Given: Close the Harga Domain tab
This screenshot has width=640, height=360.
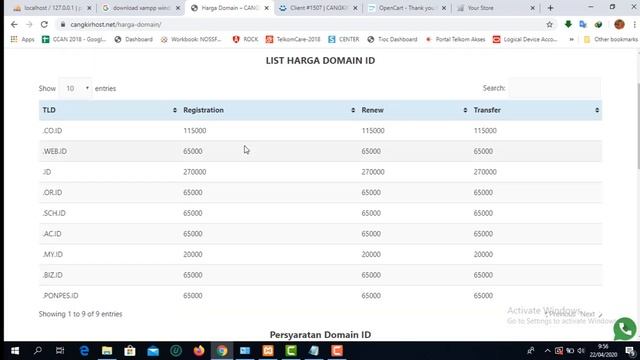Looking at the screenshot, I should tap(267, 8).
